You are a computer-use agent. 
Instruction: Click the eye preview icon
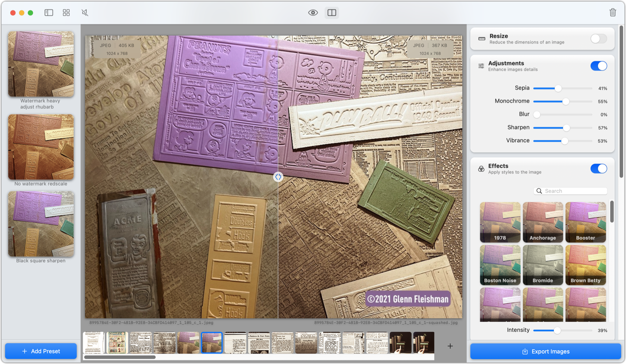tap(313, 13)
